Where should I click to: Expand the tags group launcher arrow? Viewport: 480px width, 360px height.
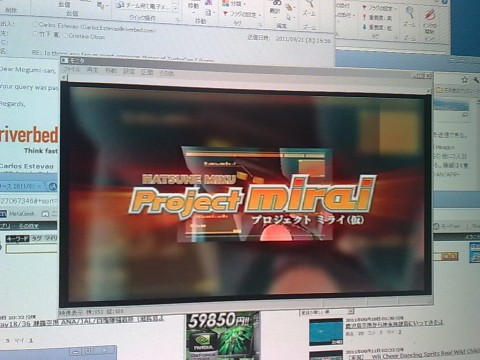coord(260,24)
